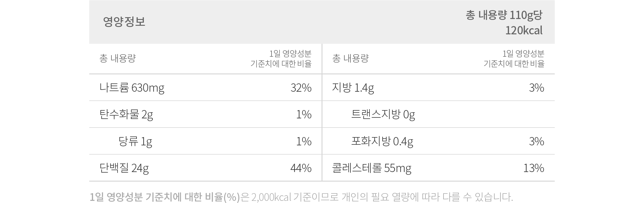644x203 pixels.
Task: Click the 당류 1g row label
Action: pos(135,141)
